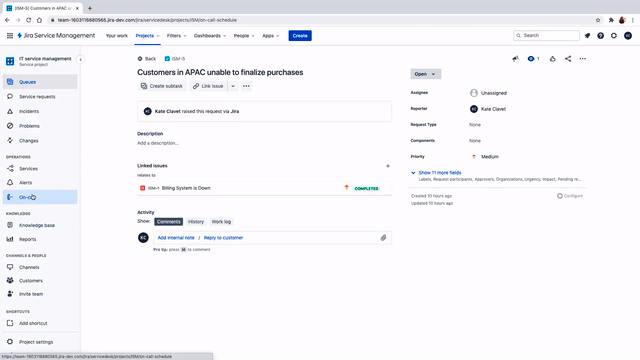Screen dimensions: 640x360
Task: Open the user profile avatar in top bar
Action: pos(628,36)
